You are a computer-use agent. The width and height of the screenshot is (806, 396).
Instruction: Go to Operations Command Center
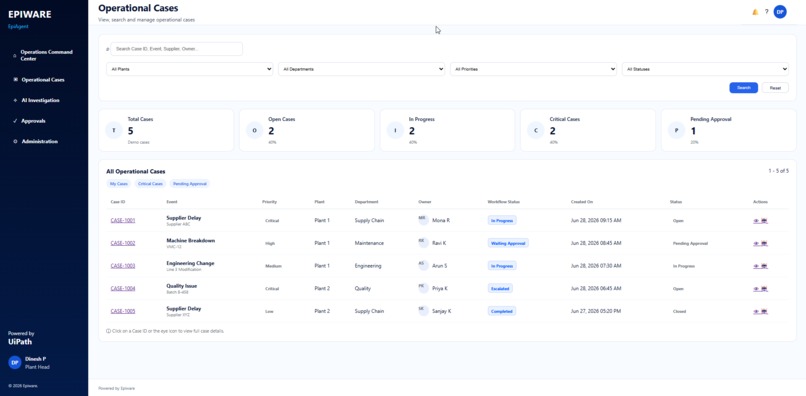(44, 56)
